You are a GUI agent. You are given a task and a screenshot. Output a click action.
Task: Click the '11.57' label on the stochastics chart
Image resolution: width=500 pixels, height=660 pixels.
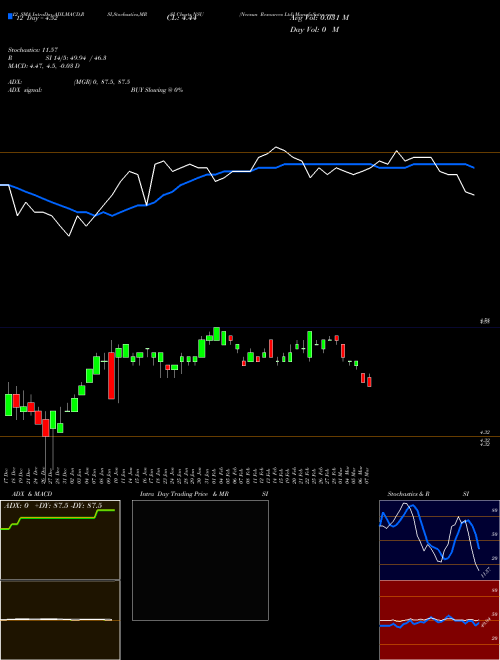click(486, 572)
